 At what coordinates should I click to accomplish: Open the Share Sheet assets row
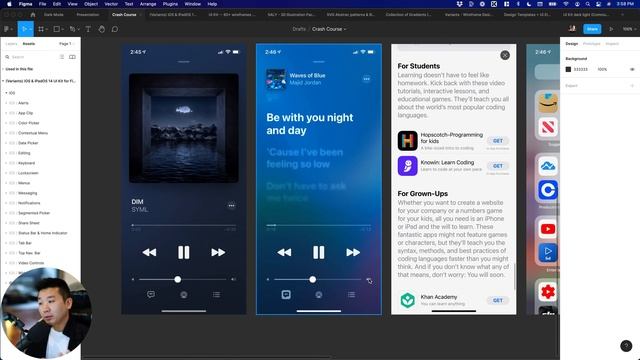click(40, 223)
